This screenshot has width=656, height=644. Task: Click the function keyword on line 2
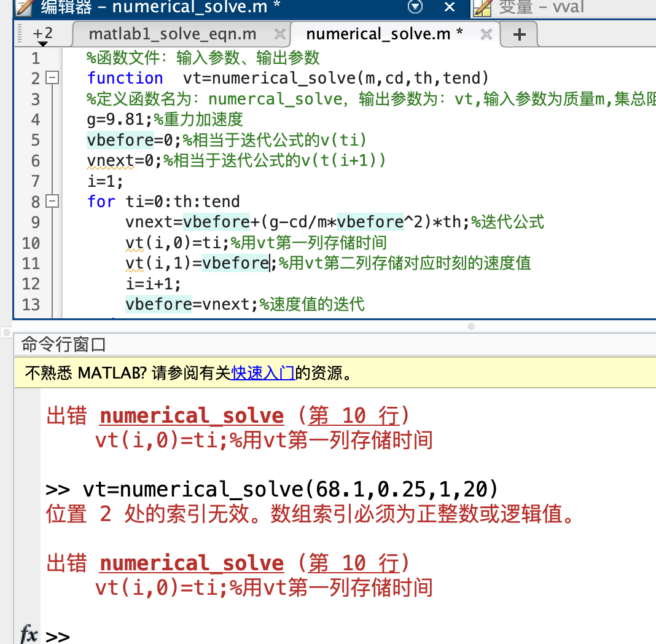[x=125, y=78]
